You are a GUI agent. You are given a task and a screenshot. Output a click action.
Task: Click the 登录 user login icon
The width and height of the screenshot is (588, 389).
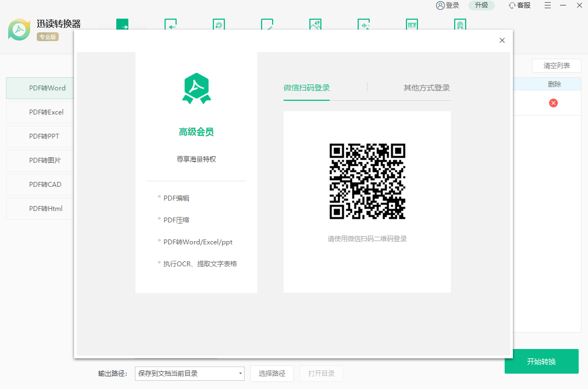tap(440, 5)
